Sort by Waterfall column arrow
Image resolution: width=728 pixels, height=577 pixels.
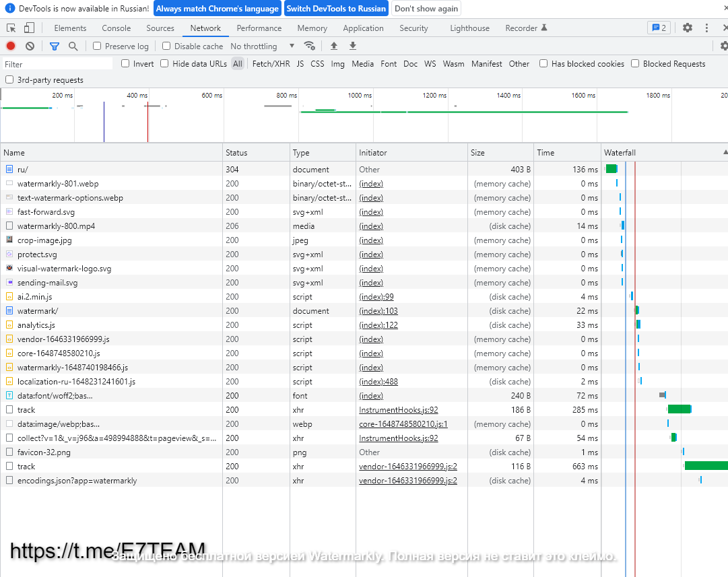point(725,152)
